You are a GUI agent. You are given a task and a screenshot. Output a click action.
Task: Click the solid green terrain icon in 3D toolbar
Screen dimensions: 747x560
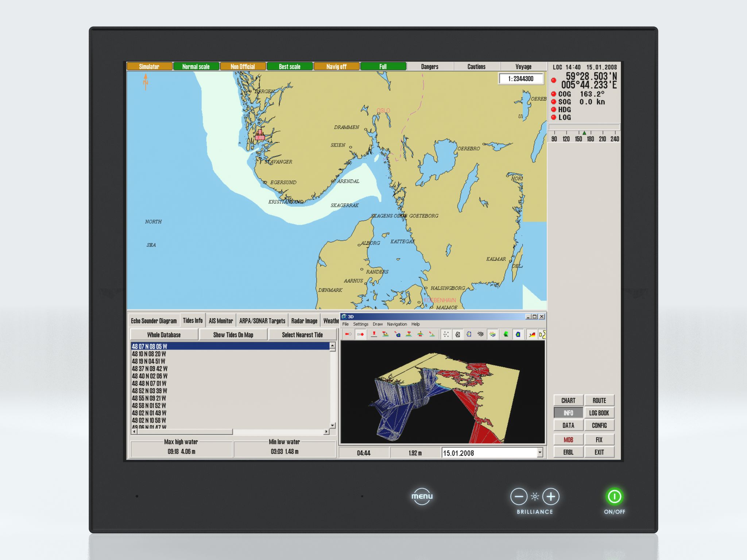coord(506,334)
